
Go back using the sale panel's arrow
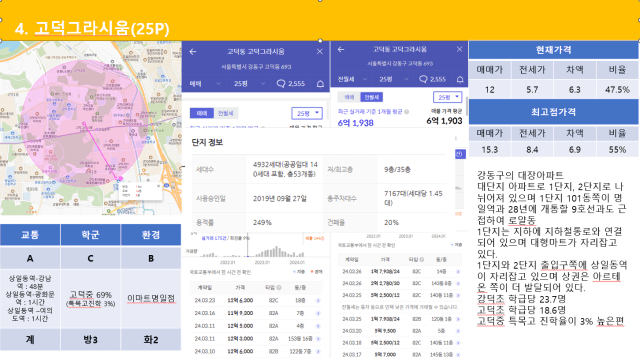[x=193, y=52]
